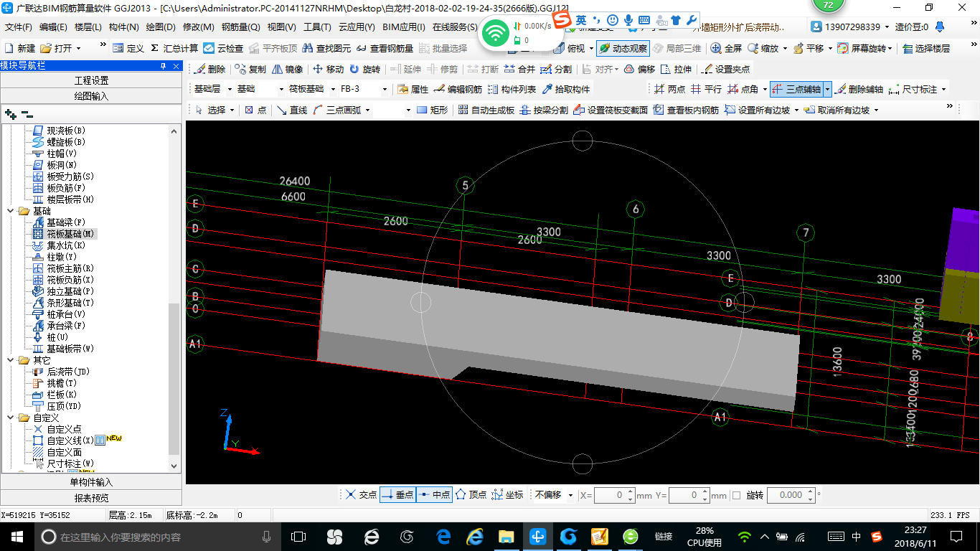The height and width of the screenshot is (551, 980).
Task: Select the 两点 two-point axis tool
Action: pyautogui.click(x=669, y=89)
